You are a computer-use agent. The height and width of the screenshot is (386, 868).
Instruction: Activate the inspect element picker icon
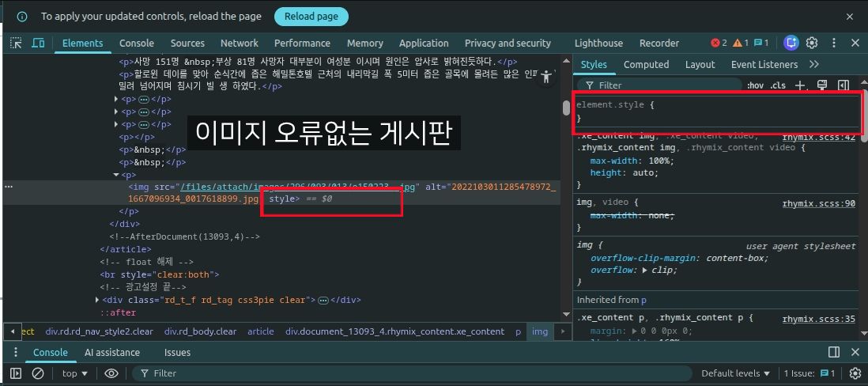click(x=16, y=44)
